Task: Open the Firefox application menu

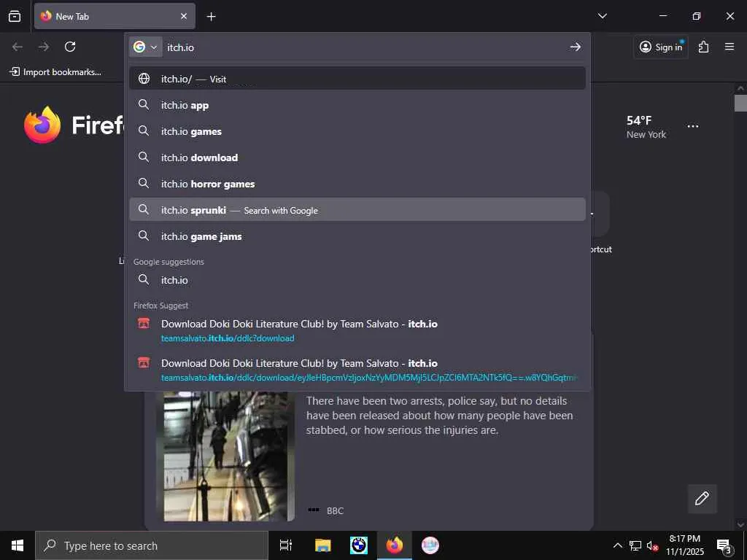Action: pyautogui.click(x=729, y=47)
